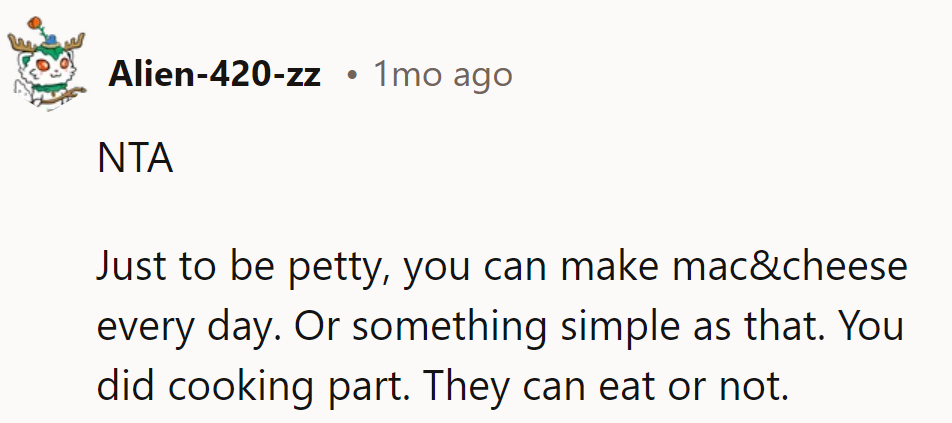This screenshot has width=952, height=423.
Task: Click the Alien-420-zz user avatar
Action: tap(48, 70)
